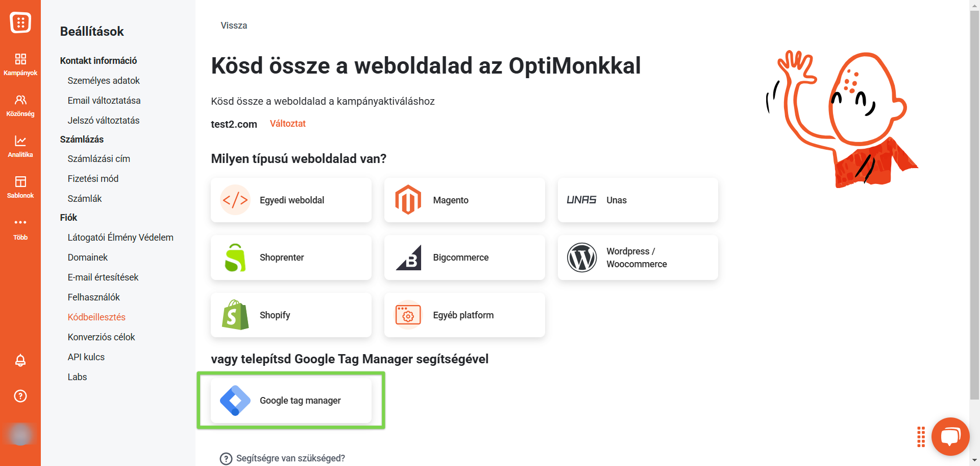Open Konverziós célok menu item

101,337
